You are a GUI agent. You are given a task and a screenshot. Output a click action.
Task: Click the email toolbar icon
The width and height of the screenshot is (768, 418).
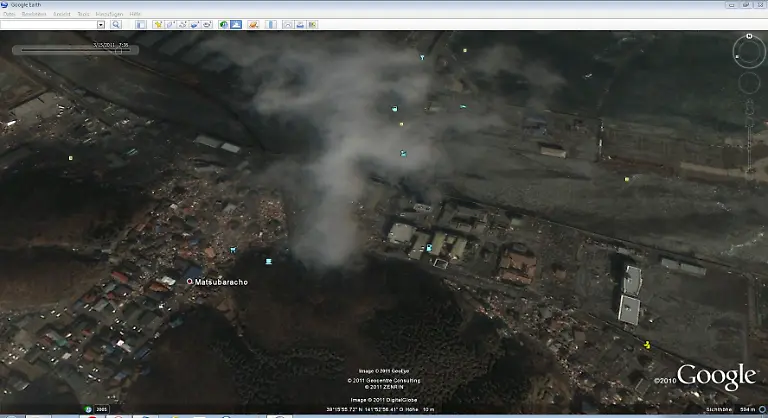pyautogui.click(x=288, y=24)
